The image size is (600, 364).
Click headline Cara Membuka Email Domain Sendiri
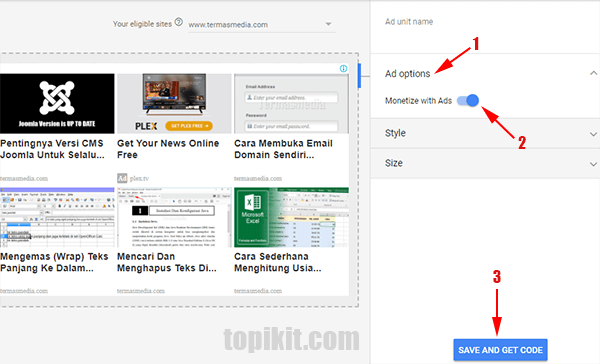point(283,149)
